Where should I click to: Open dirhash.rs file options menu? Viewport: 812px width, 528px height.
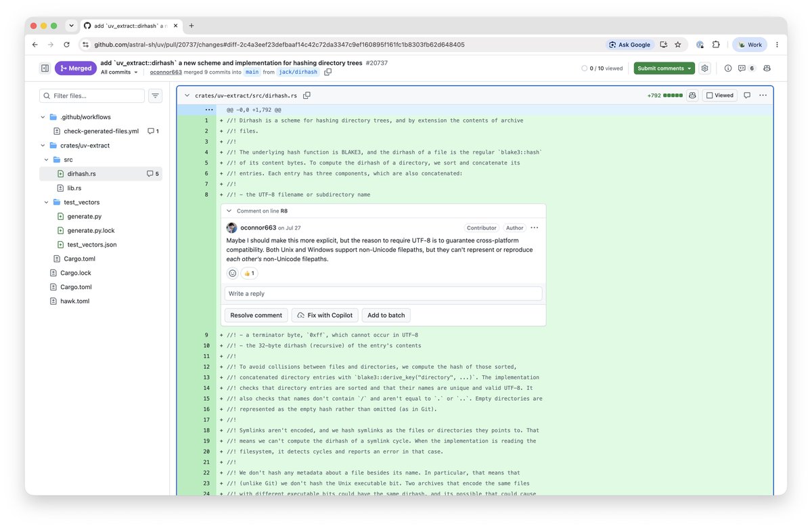(x=763, y=95)
